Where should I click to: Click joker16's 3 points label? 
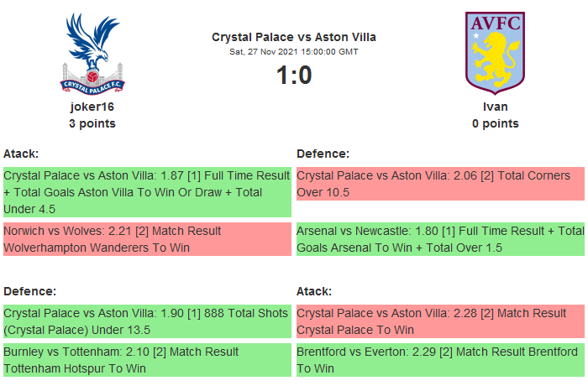pyautogui.click(x=92, y=123)
